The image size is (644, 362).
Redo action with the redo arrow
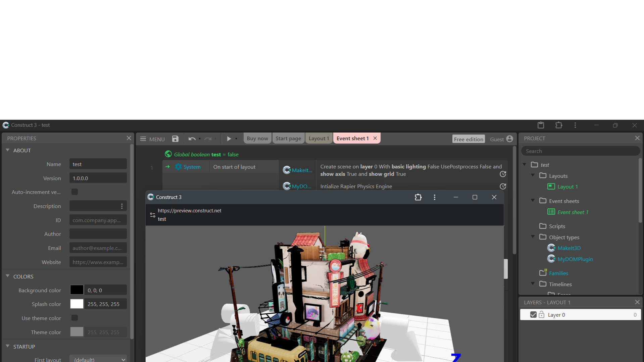click(x=208, y=139)
